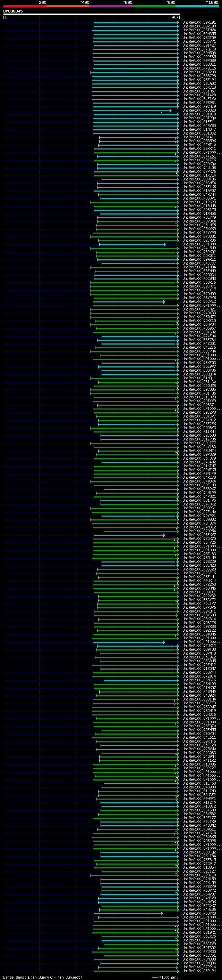The height and width of the screenshot is (980, 222).
Task: Click the purple ~60% identity legend segment
Action: point(111,6)
